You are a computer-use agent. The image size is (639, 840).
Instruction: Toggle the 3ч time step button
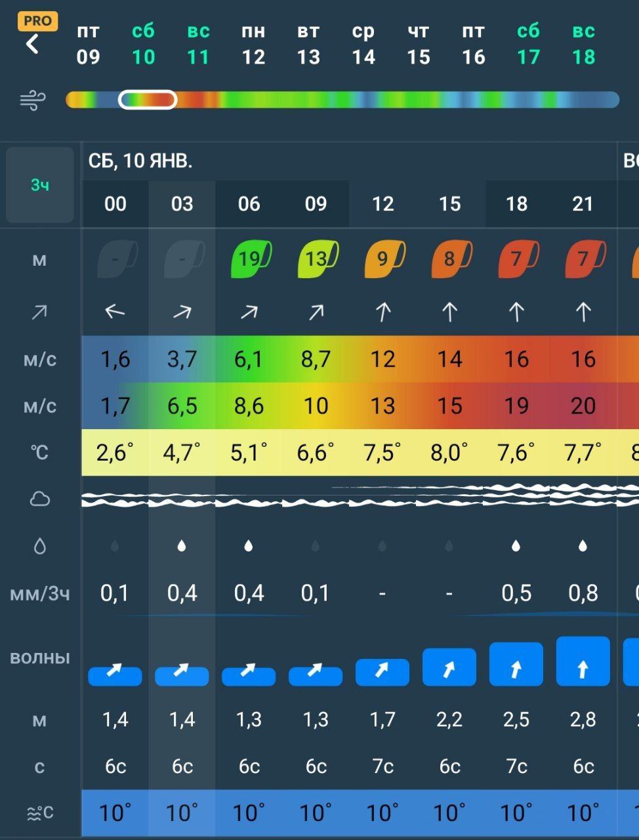[40, 186]
